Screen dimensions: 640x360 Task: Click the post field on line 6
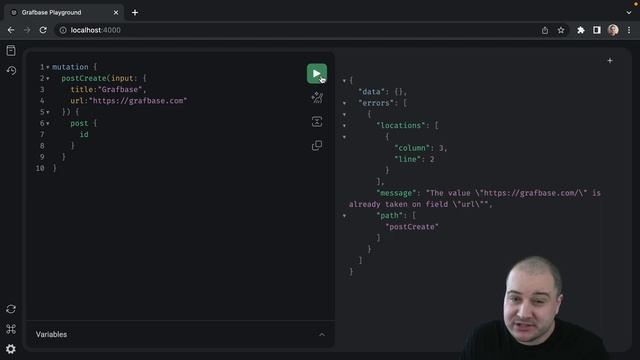click(x=79, y=123)
